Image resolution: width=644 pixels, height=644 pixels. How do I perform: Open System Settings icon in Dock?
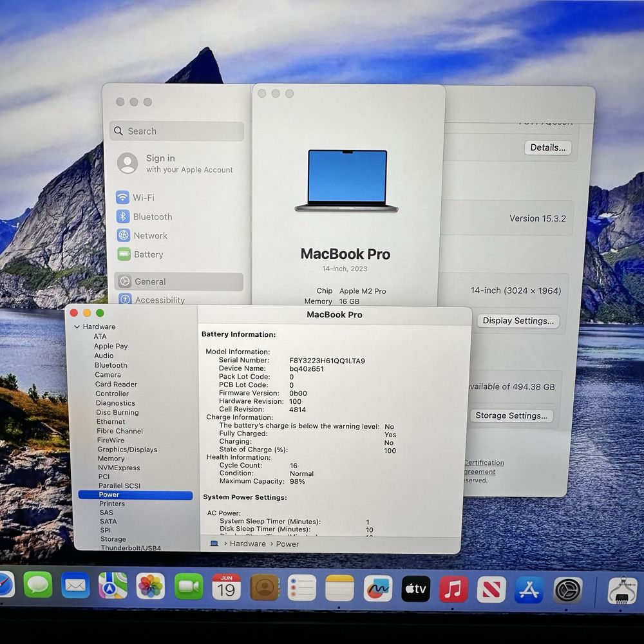tap(568, 590)
